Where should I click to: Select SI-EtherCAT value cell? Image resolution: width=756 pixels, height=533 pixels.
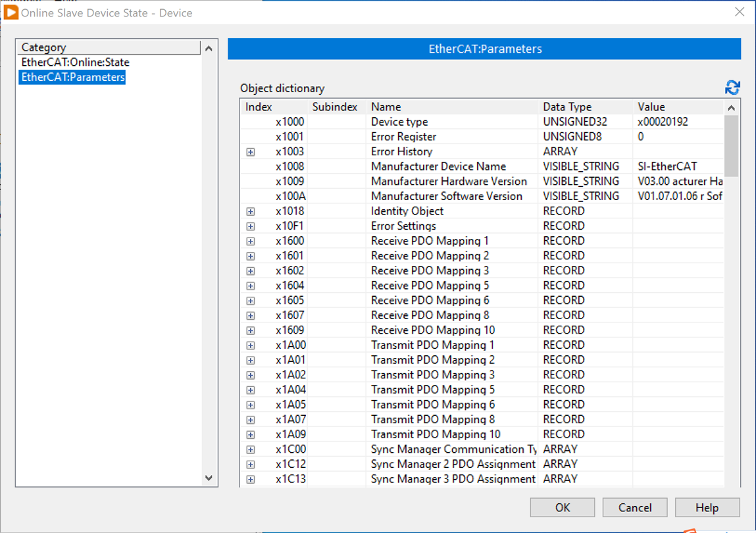click(x=667, y=166)
